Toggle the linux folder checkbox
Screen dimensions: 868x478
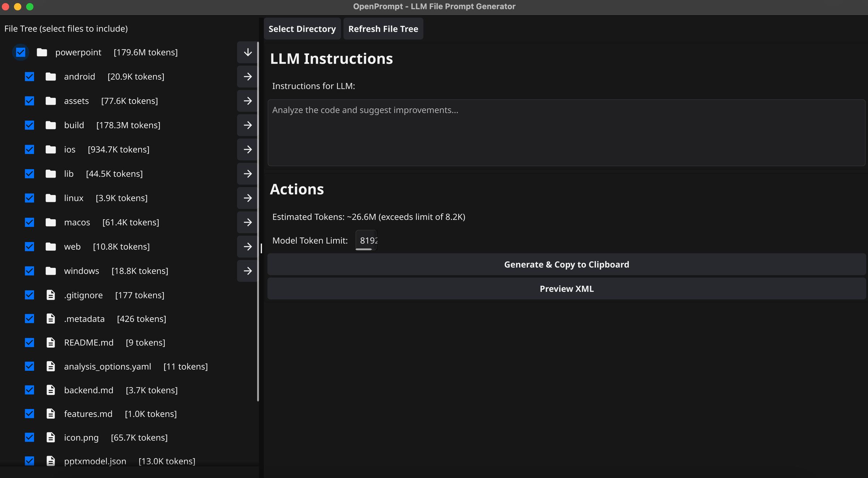pos(29,198)
